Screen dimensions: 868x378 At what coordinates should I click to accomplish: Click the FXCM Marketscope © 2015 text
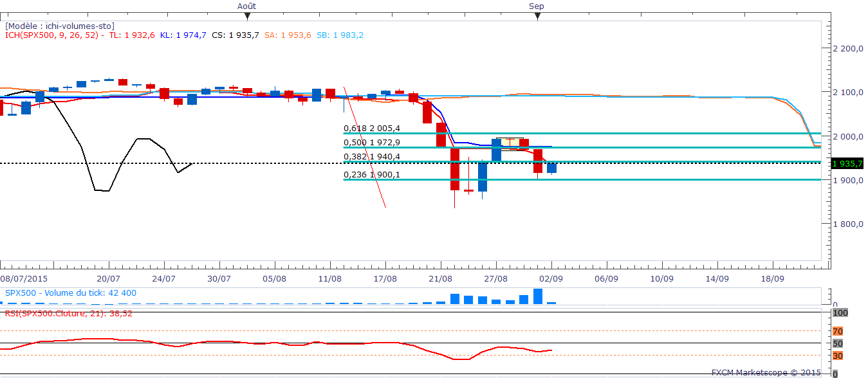tap(766, 372)
